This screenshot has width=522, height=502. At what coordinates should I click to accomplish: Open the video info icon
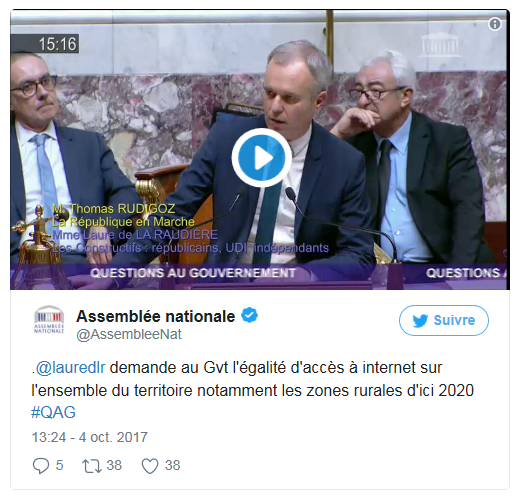pyautogui.click(x=495, y=24)
